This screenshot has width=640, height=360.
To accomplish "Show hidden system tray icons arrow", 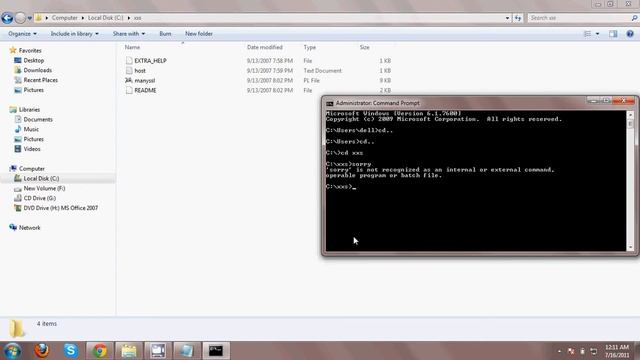I will (x=559, y=351).
